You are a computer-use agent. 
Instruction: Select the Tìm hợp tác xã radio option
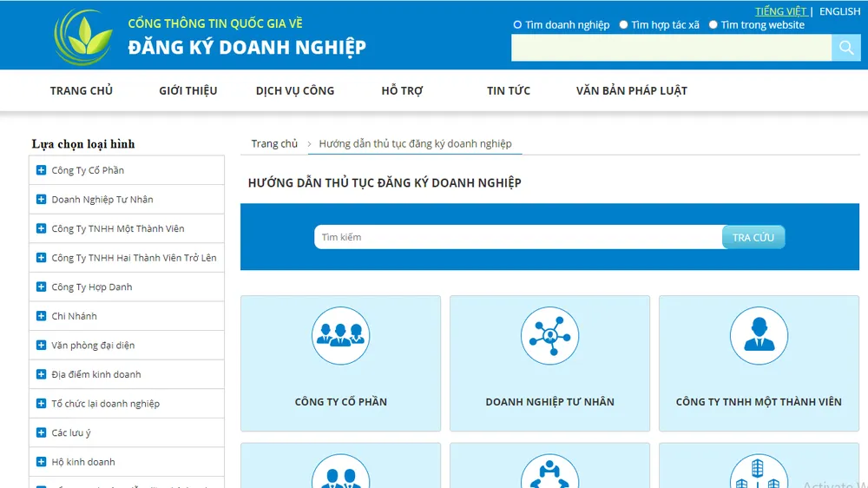[624, 24]
